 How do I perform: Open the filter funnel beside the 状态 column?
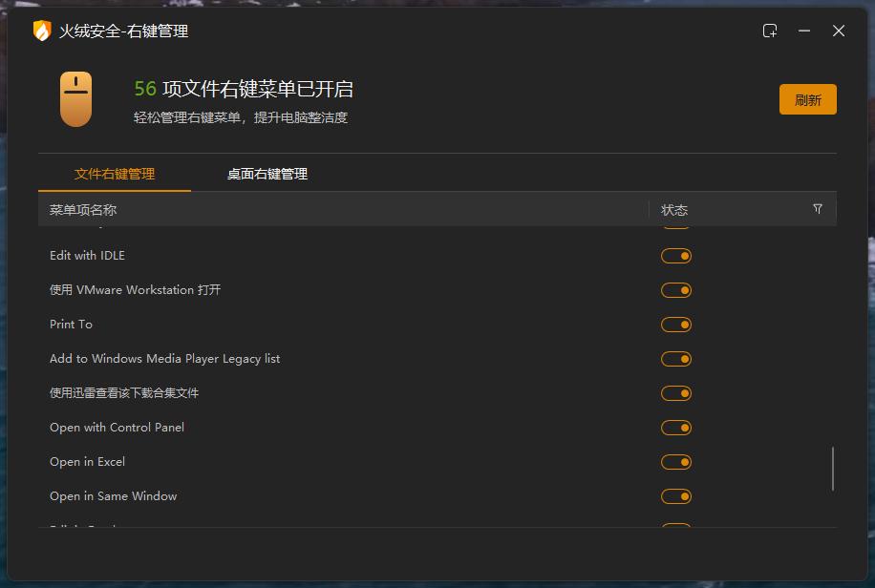[x=818, y=209]
